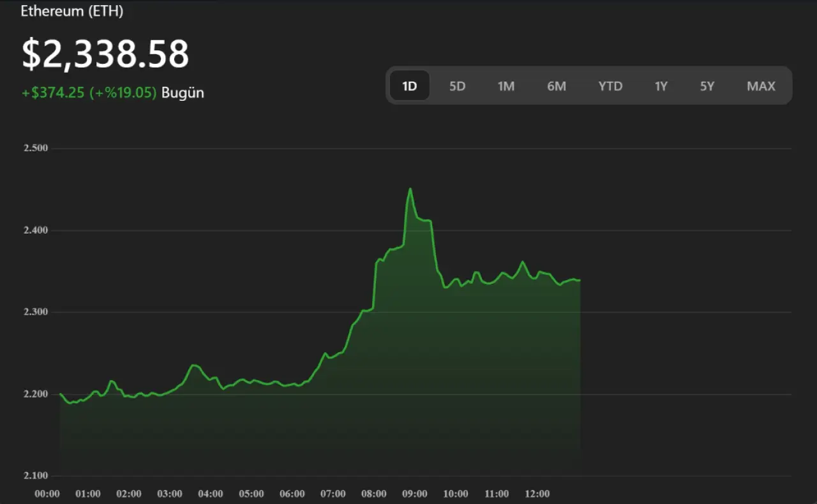Click the 04:00 time axis label
Viewport: 817px width, 504px height.
(211, 494)
